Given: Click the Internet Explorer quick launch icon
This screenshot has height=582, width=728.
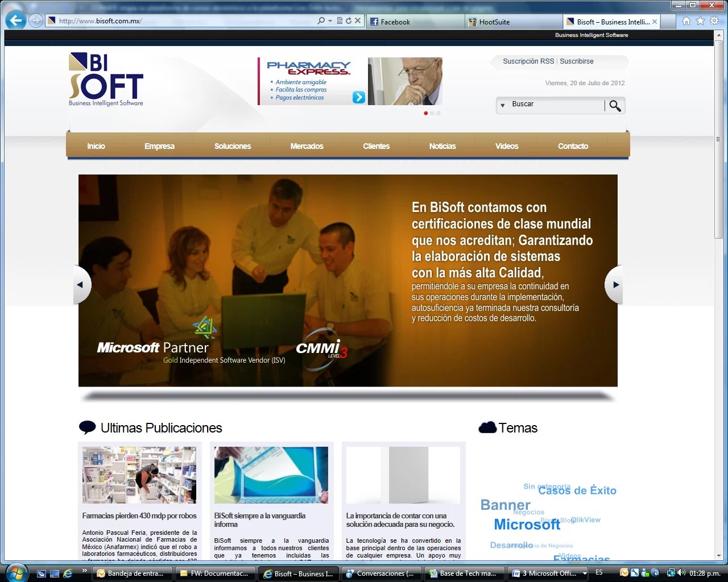Looking at the screenshot, I should click(x=68, y=573).
